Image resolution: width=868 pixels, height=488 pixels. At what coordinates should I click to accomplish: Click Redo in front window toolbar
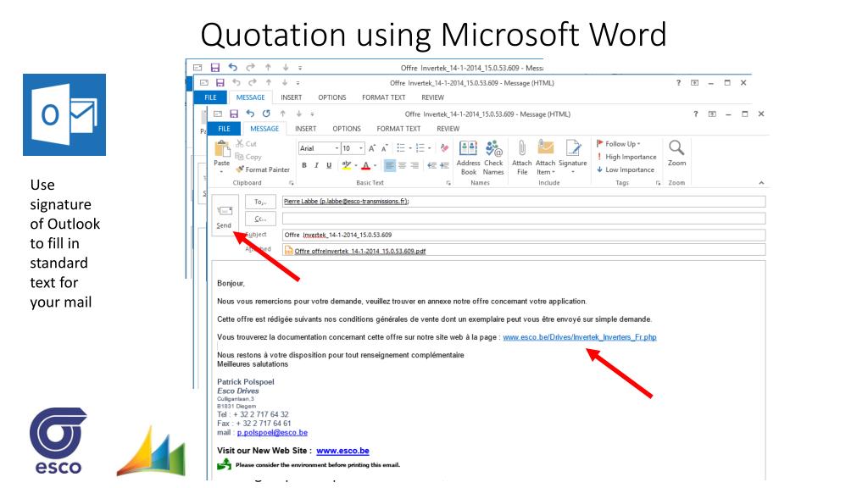266,114
